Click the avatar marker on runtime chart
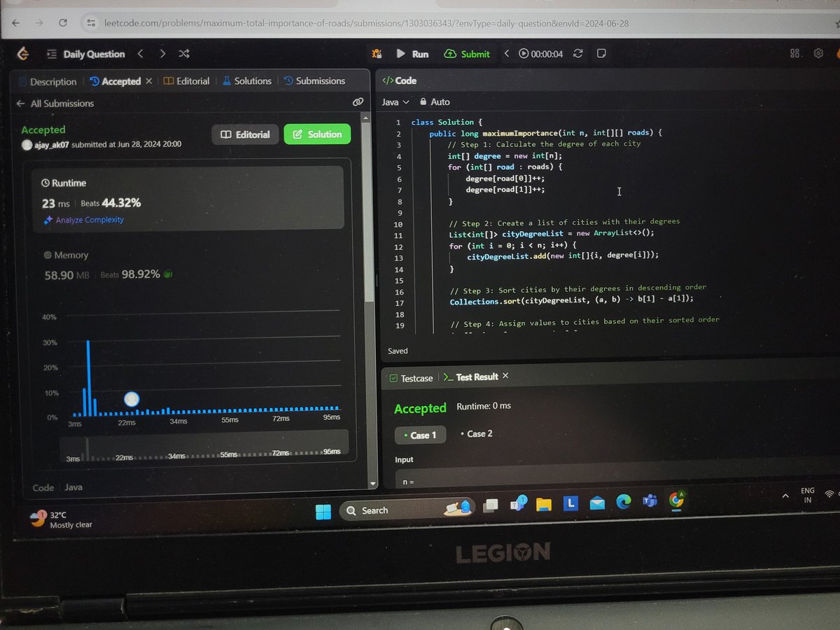The image size is (840, 630). coord(132,399)
